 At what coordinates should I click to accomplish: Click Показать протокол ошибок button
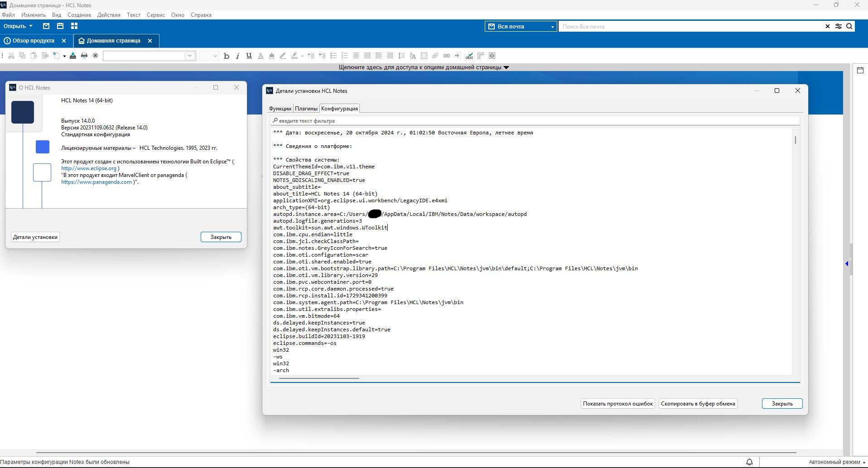point(618,404)
